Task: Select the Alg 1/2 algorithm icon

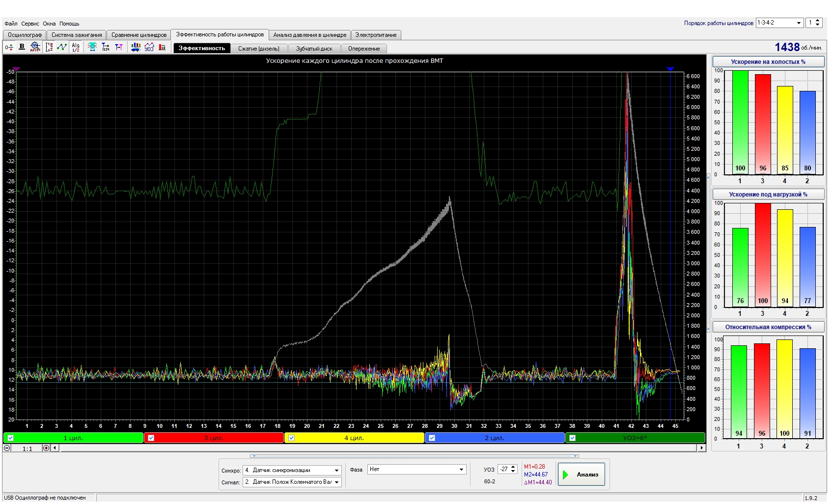Action: [76, 47]
